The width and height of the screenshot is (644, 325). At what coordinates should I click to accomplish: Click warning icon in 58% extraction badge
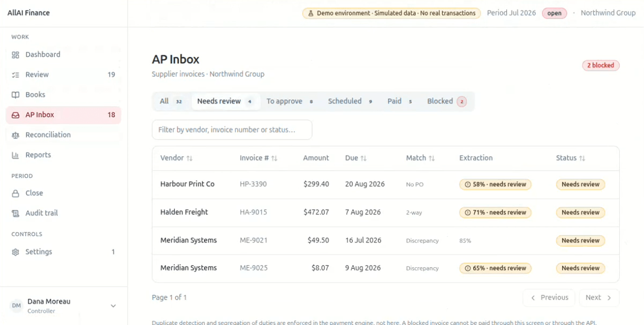[468, 185]
